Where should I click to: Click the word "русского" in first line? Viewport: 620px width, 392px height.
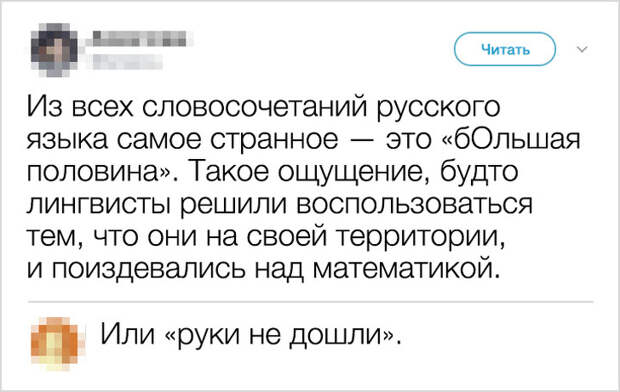[x=438, y=109]
